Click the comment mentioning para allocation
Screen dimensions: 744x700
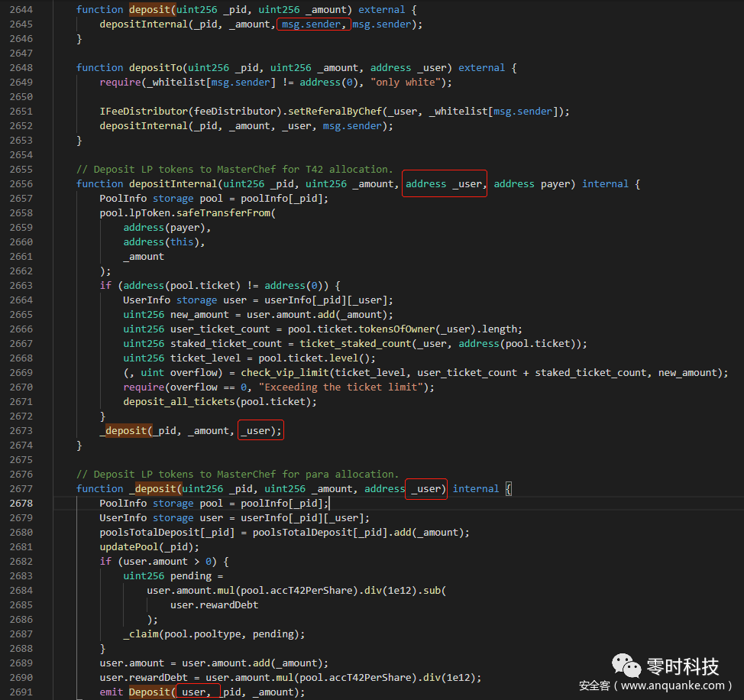pos(237,475)
